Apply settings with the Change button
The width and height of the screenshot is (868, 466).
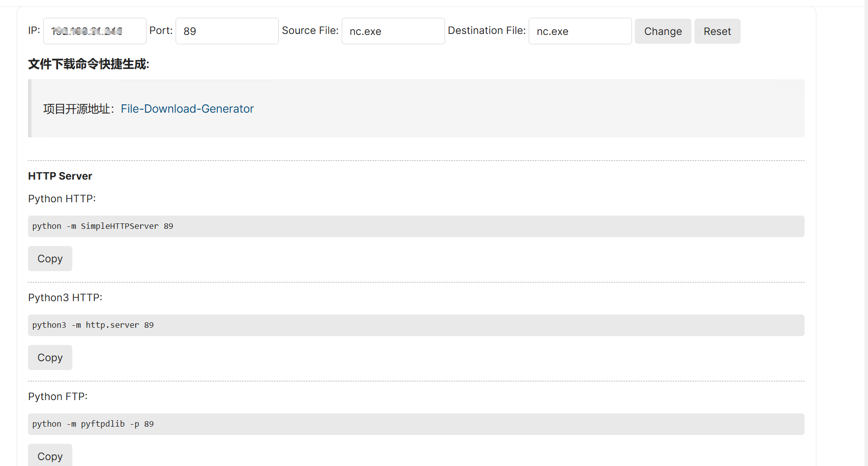pos(663,31)
